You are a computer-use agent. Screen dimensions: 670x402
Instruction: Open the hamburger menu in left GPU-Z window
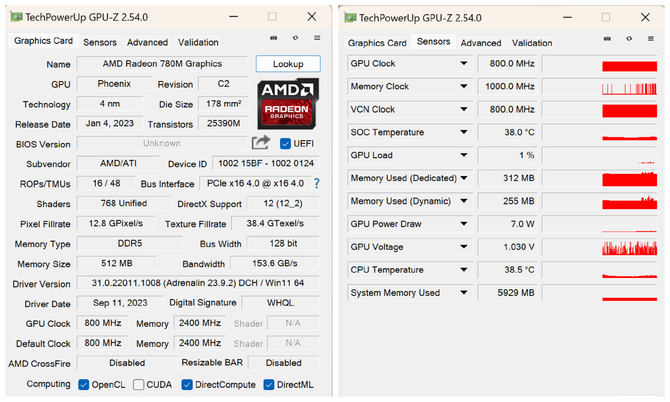pos(317,38)
